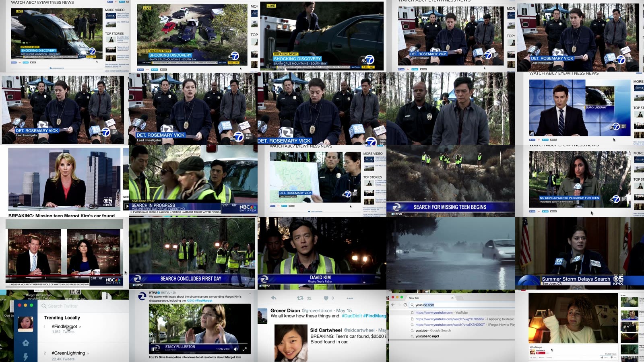Viewport: 644px width, 362px height.
Task: Click the #FindMargot hashtag in the KTVU tweet
Action: click(204, 300)
